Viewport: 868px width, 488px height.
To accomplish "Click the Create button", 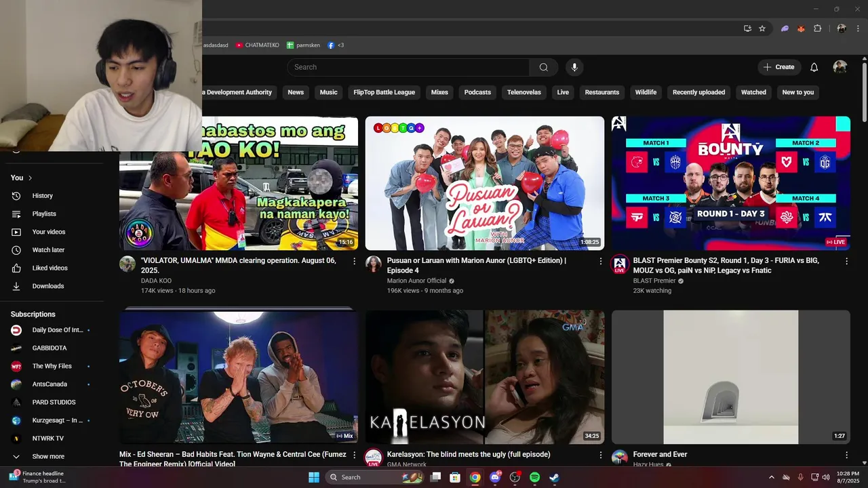I will [779, 67].
